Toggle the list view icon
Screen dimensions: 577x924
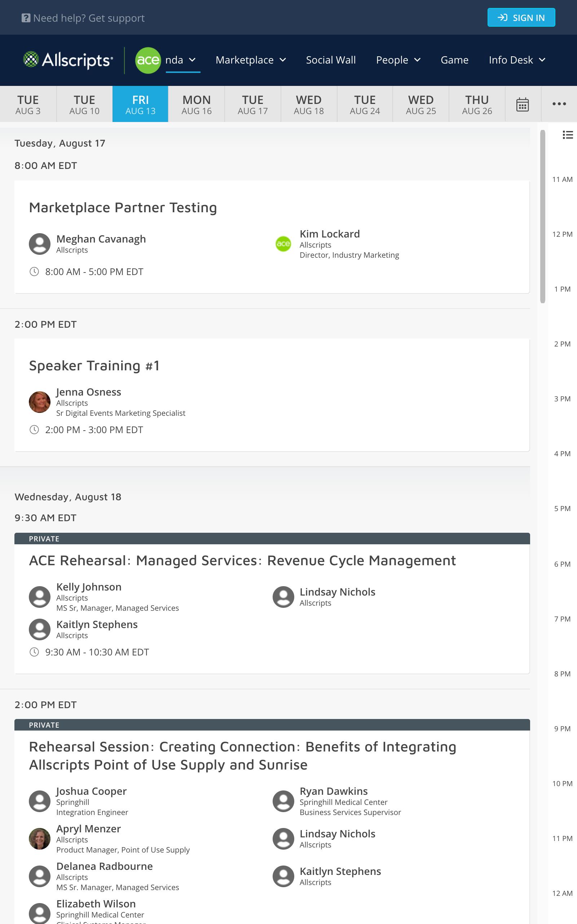point(568,135)
